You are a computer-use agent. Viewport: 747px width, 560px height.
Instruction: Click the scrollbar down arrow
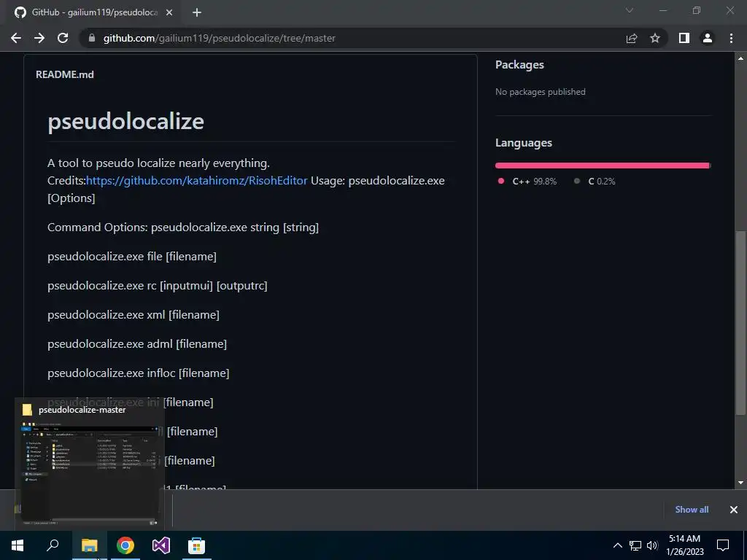coord(741,483)
